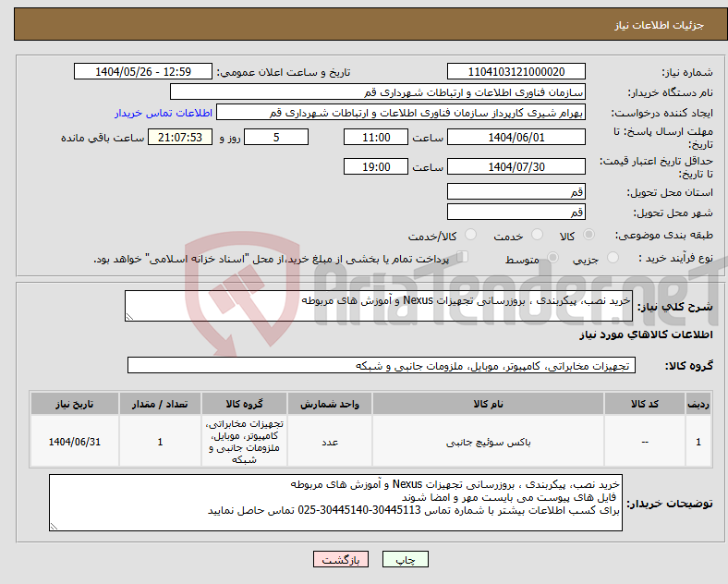Click the تاریخ نیاز column header
This screenshot has height=584, width=728.
[x=74, y=404]
